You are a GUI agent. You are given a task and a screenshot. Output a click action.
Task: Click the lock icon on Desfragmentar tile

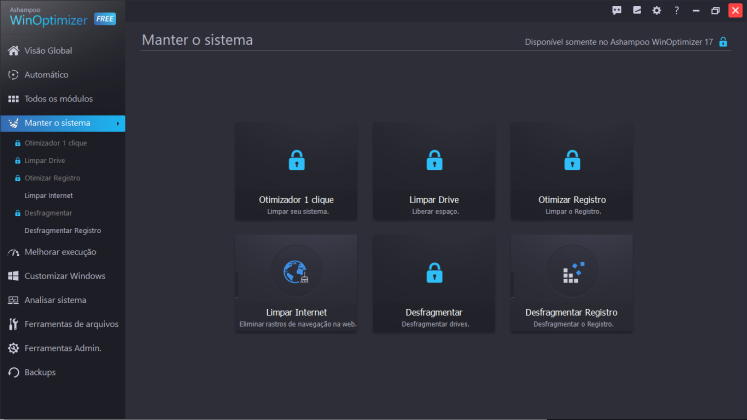coord(434,273)
